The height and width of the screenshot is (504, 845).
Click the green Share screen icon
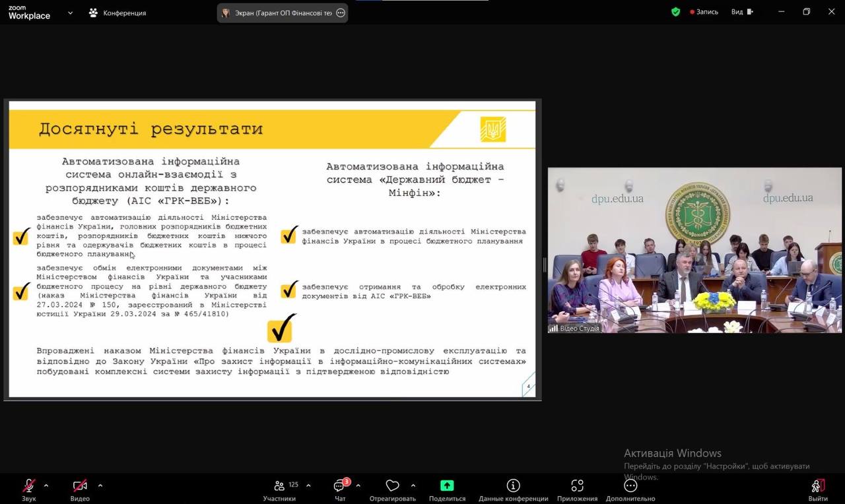coord(447,486)
